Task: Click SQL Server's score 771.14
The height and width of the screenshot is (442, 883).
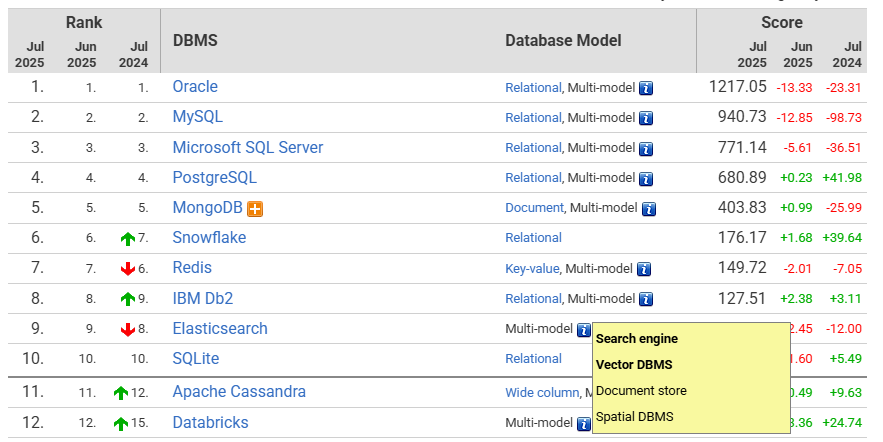Action: (742, 148)
